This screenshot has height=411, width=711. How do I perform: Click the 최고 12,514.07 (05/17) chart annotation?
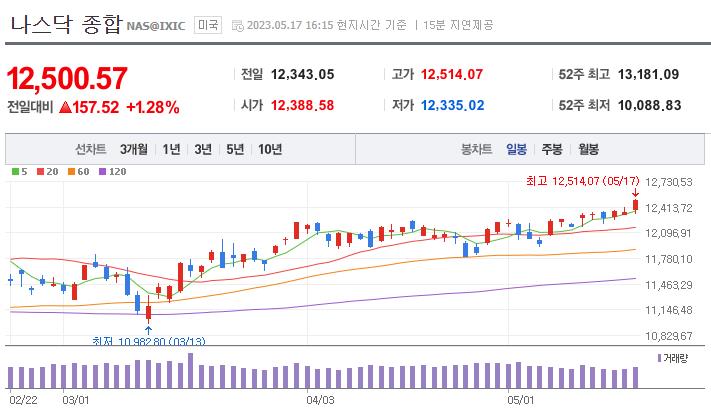583,181
